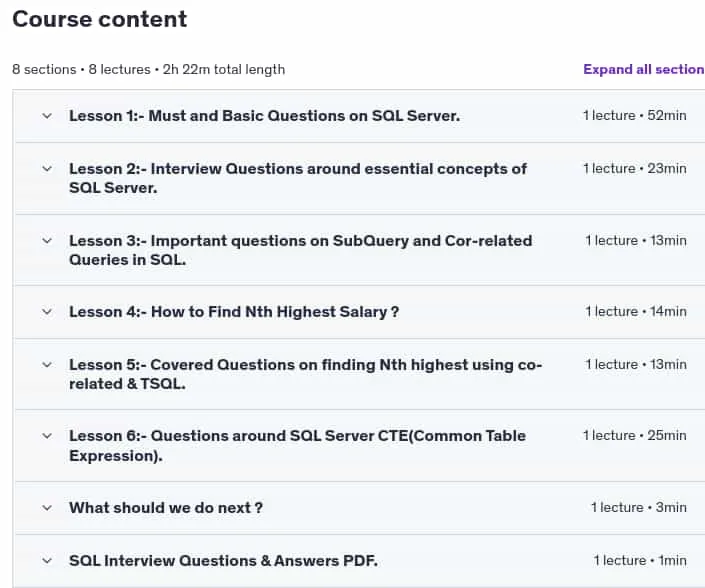The image size is (705, 588).
Task: Expand Lesson 4 chevron arrow
Action: coord(47,312)
